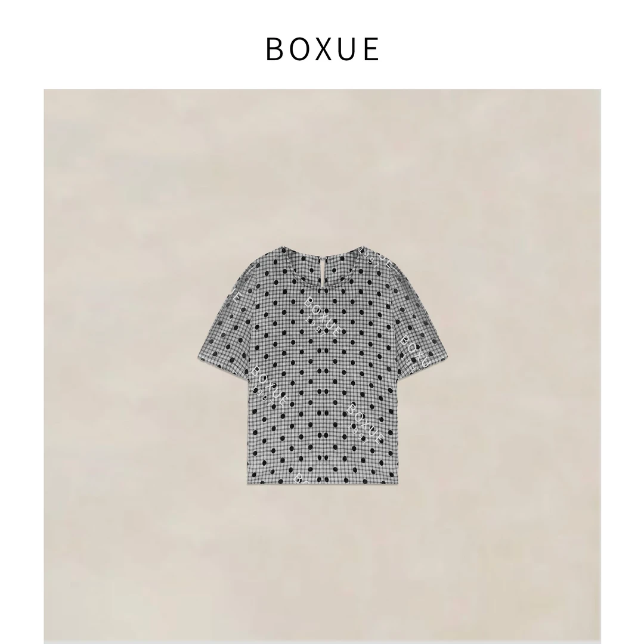The height and width of the screenshot is (644, 644).
Task: Click the lower-right BOXUE 1997 watermark
Action: point(364,424)
